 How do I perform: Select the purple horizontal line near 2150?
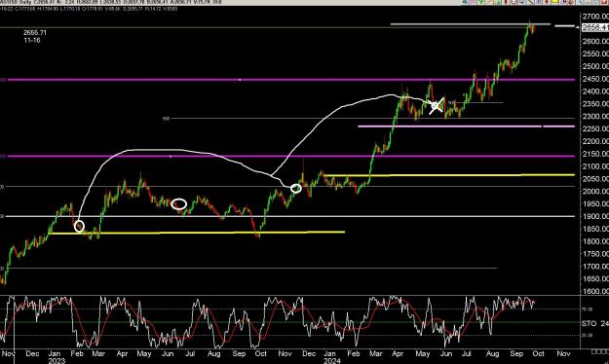point(290,157)
